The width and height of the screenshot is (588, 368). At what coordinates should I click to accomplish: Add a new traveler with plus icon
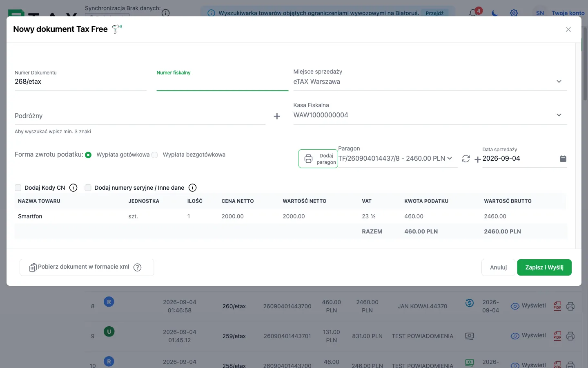(x=277, y=116)
